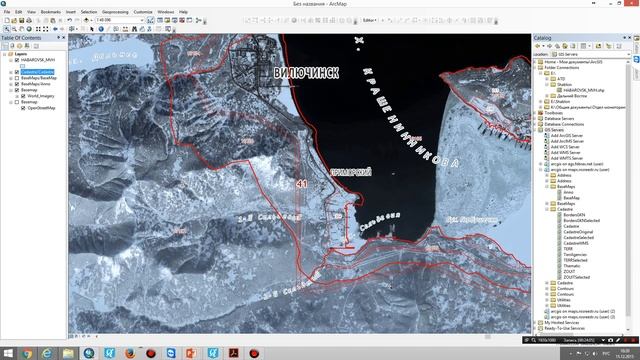Toggle the OpenStreetMap layer checkbox
This screenshot has width=640, height=360.
click(23, 108)
